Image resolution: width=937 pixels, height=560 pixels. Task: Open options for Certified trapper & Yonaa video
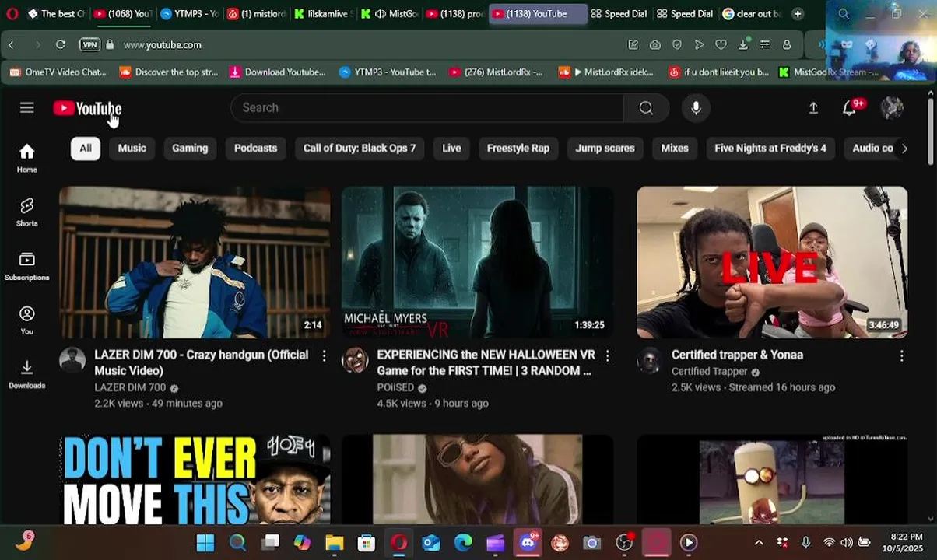[x=901, y=356]
